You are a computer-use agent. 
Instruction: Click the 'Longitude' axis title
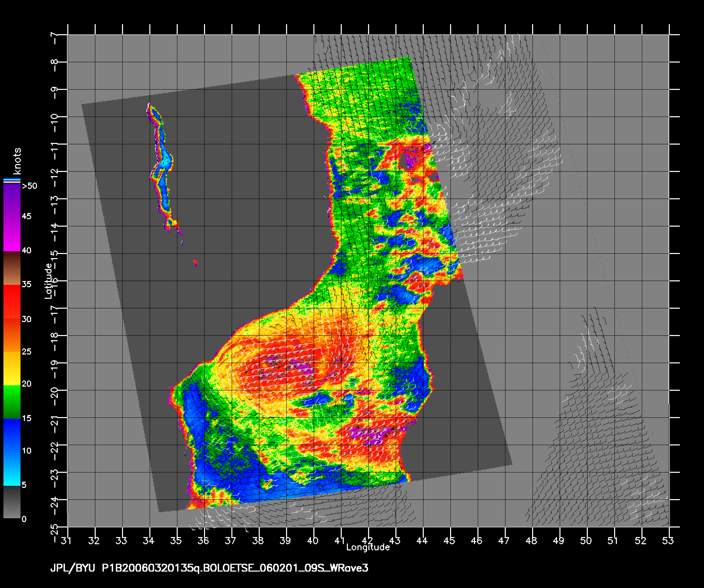368,547
